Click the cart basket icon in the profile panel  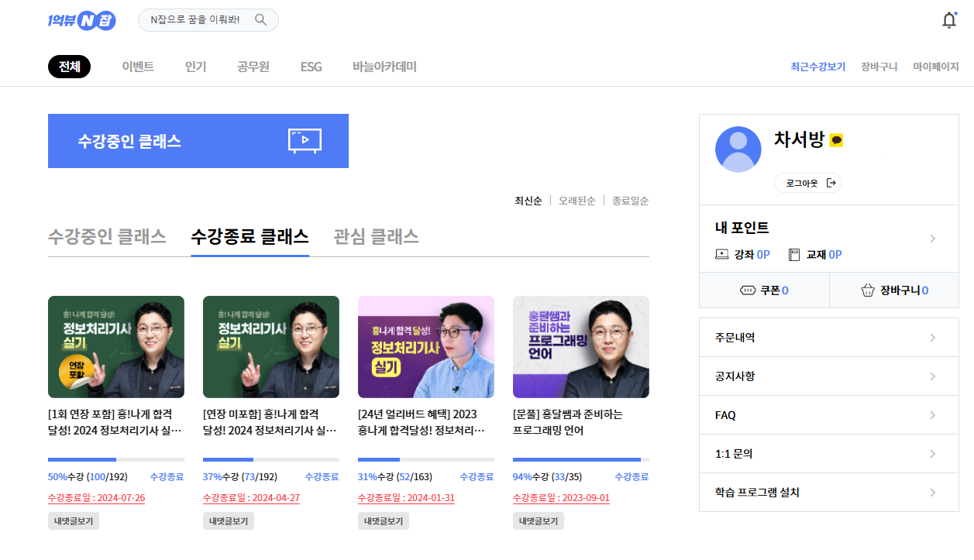[x=868, y=290]
